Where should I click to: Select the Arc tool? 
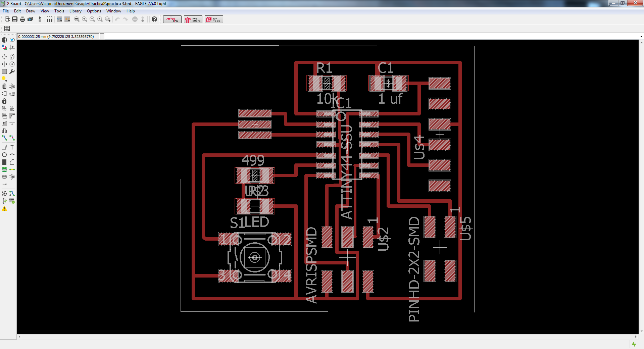[12, 155]
